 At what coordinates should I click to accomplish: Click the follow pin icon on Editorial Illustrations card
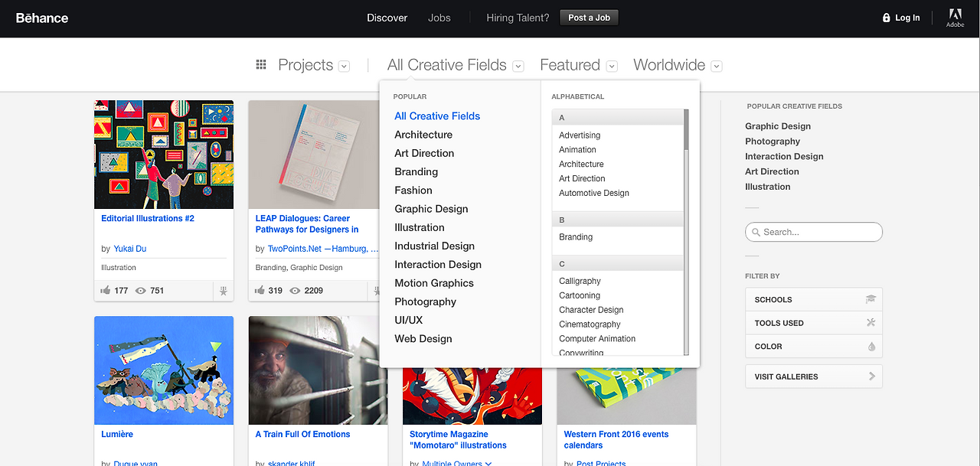(223, 290)
